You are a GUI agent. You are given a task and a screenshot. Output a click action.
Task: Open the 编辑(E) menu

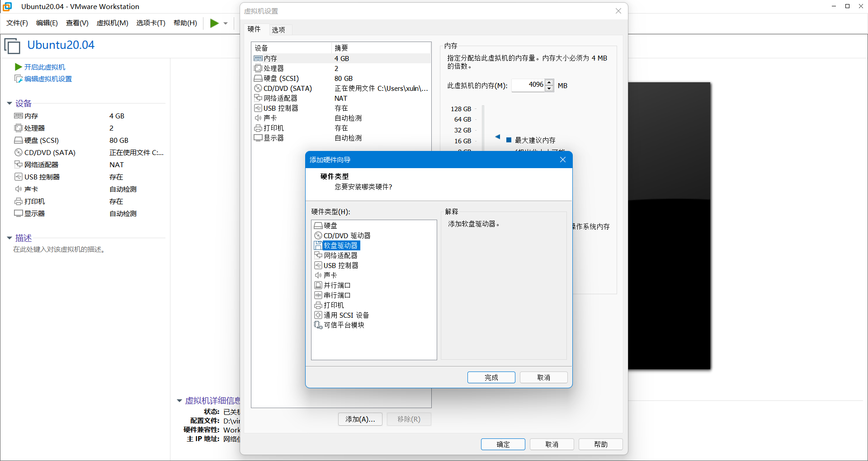point(47,23)
